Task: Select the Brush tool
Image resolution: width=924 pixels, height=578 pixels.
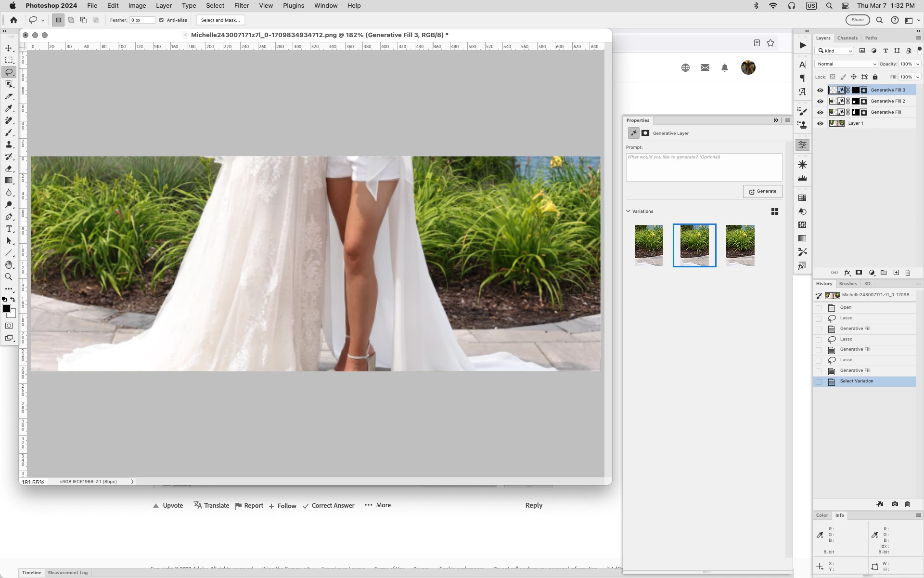Action: click(9, 132)
